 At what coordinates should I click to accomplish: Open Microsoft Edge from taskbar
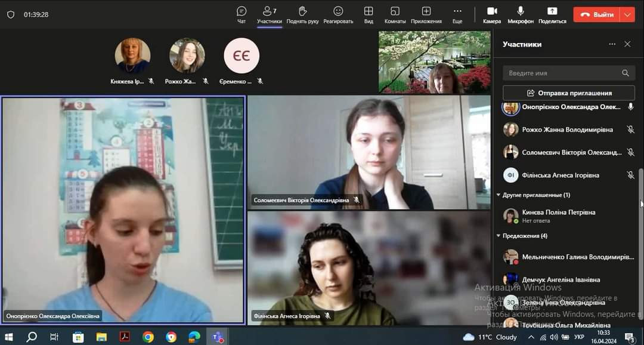pos(194,337)
